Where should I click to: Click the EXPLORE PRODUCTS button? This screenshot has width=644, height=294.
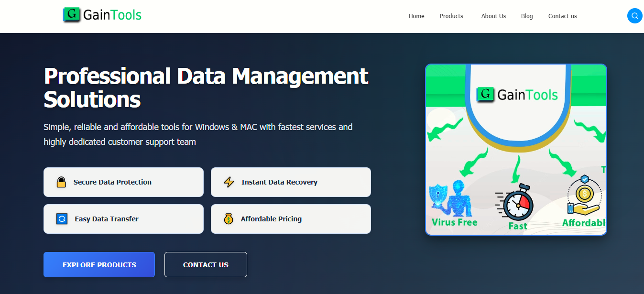[99, 265]
